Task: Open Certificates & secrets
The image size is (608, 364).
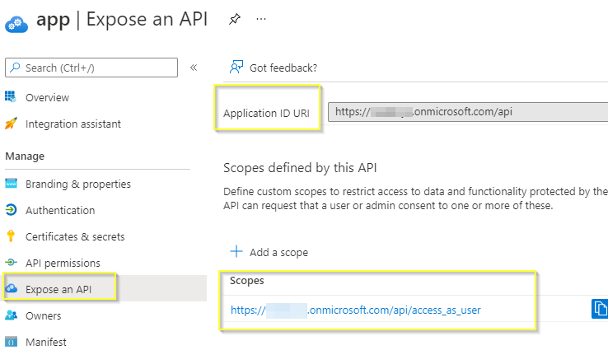Action: tap(75, 237)
